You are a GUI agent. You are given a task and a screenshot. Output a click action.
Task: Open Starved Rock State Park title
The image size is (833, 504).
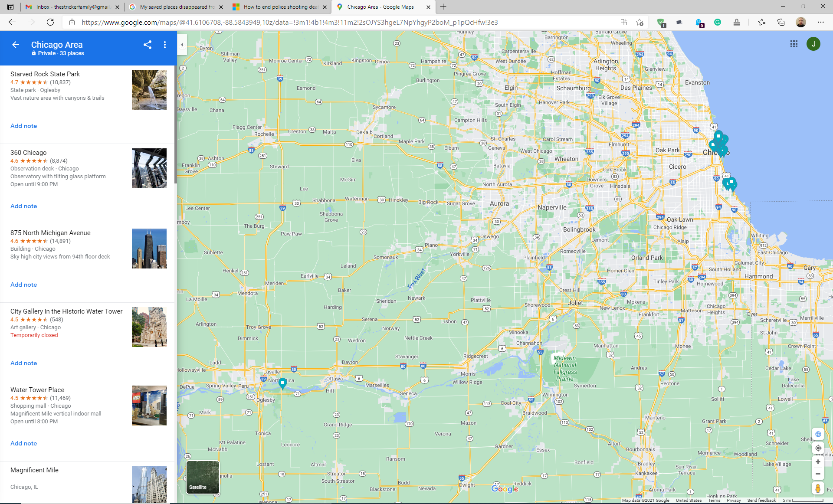click(x=45, y=74)
